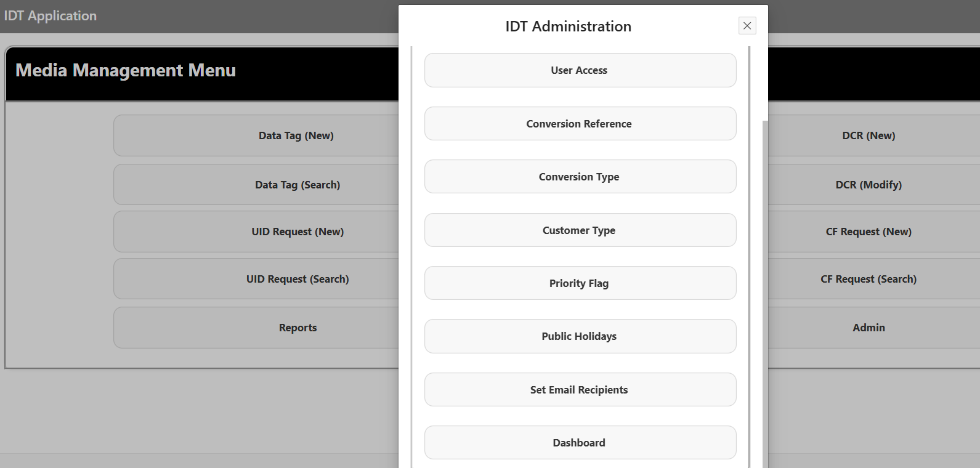Click Data Tag (New) menu button
The width and height of the screenshot is (980, 468).
[296, 135]
